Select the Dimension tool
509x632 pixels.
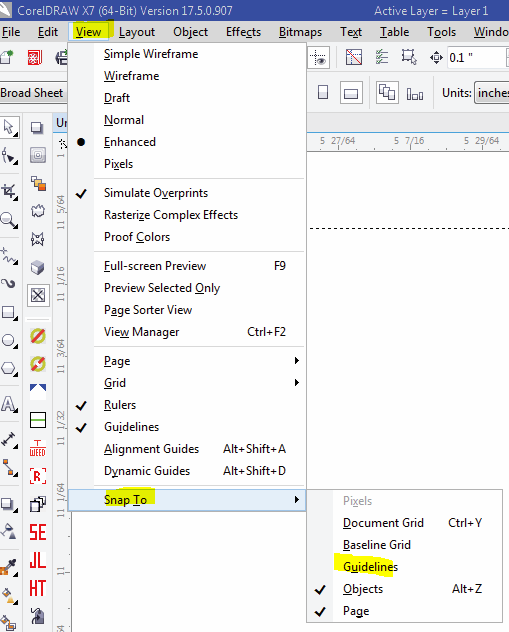[8, 439]
